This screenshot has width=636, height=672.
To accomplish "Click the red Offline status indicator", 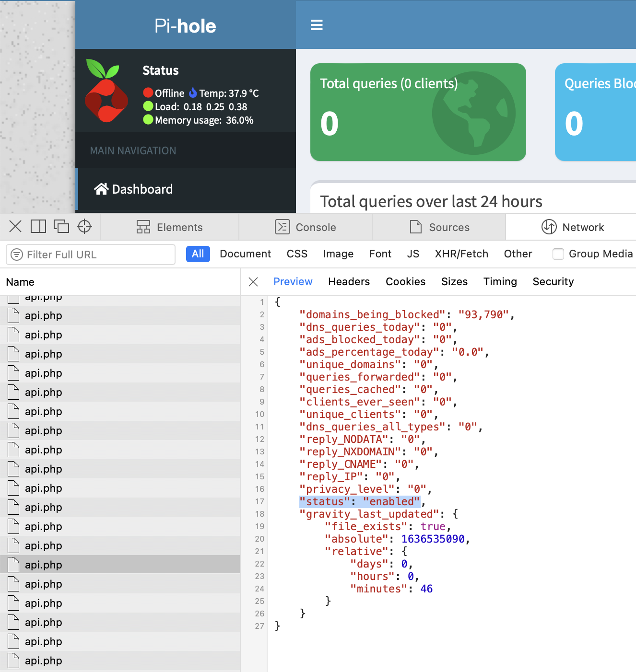I will coord(148,93).
